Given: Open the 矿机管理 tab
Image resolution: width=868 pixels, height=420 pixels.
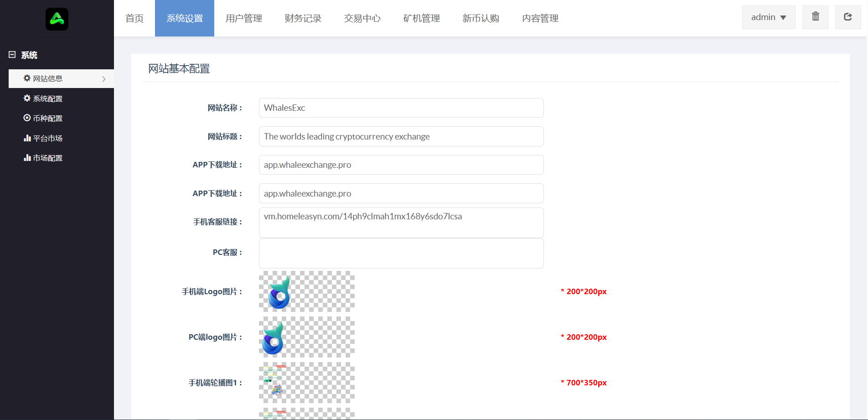Looking at the screenshot, I should [422, 18].
